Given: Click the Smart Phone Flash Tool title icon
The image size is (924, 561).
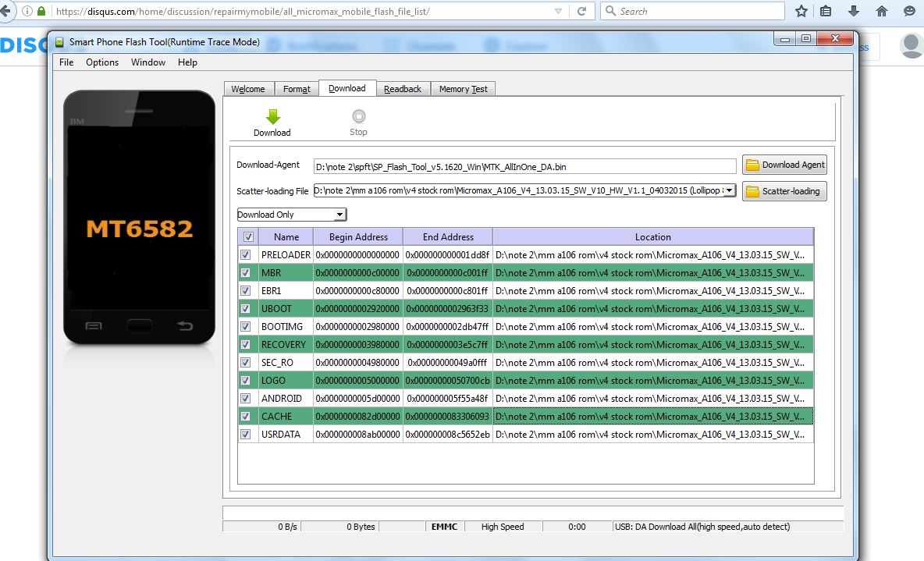Looking at the screenshot, I should [x=59, y=42].
